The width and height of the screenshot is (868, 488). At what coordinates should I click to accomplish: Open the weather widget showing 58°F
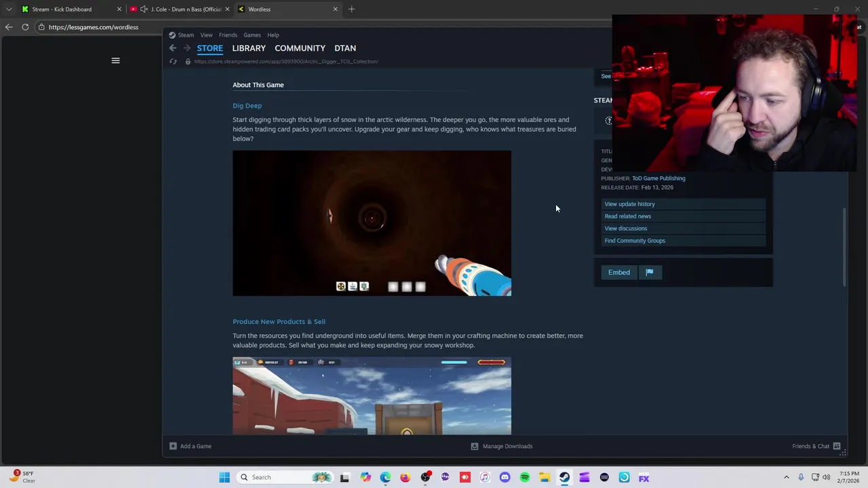tap(22, 477)
